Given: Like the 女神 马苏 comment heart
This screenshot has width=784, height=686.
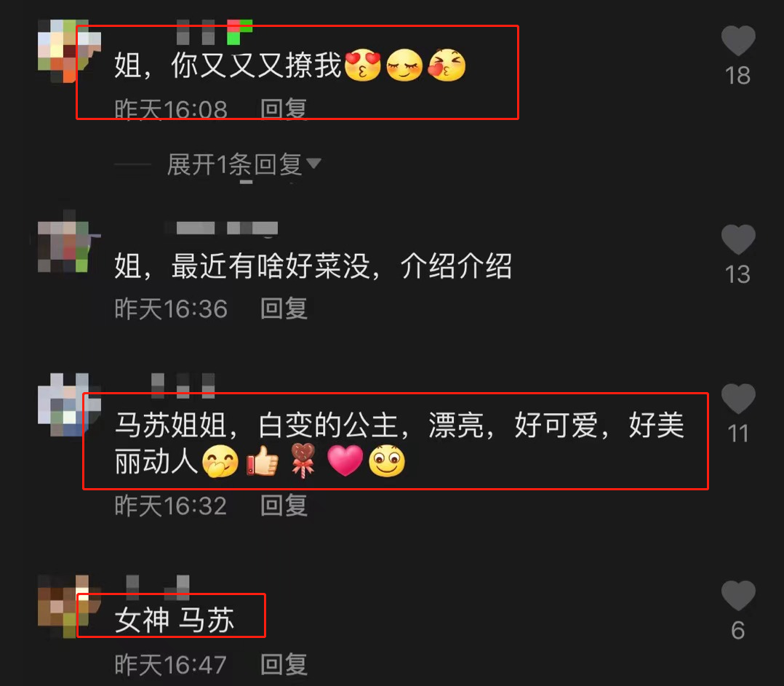Looking at the screenshot, I should click(x=738, y=596).
